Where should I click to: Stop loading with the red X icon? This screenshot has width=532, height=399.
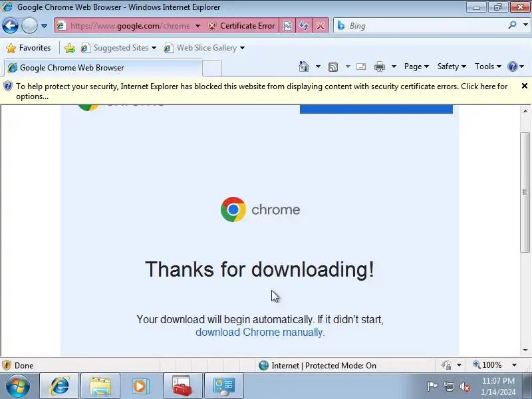click(321, 26)
